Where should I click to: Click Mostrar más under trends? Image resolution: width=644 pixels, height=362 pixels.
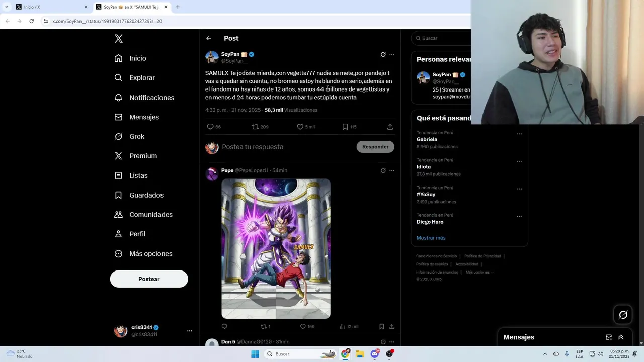click(x=431, y=238)
